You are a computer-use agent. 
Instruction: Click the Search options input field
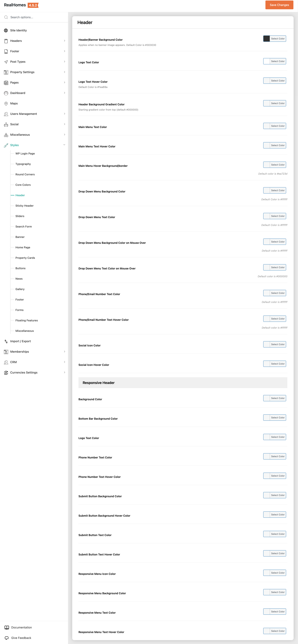(x=36, y=17)
